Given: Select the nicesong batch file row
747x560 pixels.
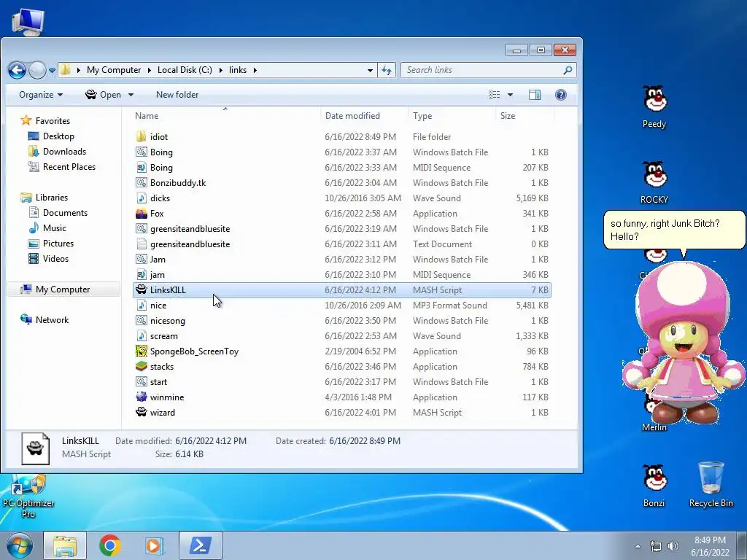Looking at the screenshot, I should [x=341, y=321].
